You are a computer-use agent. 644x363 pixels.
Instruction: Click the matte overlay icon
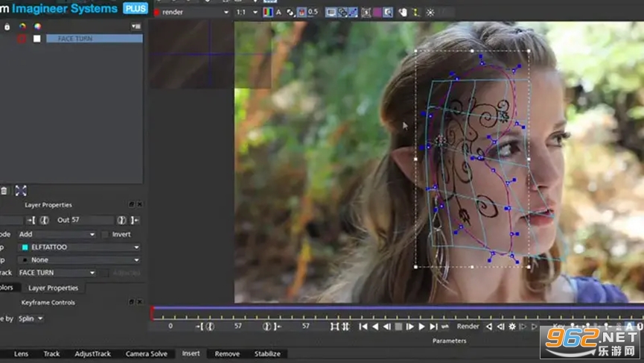[290, 13]
